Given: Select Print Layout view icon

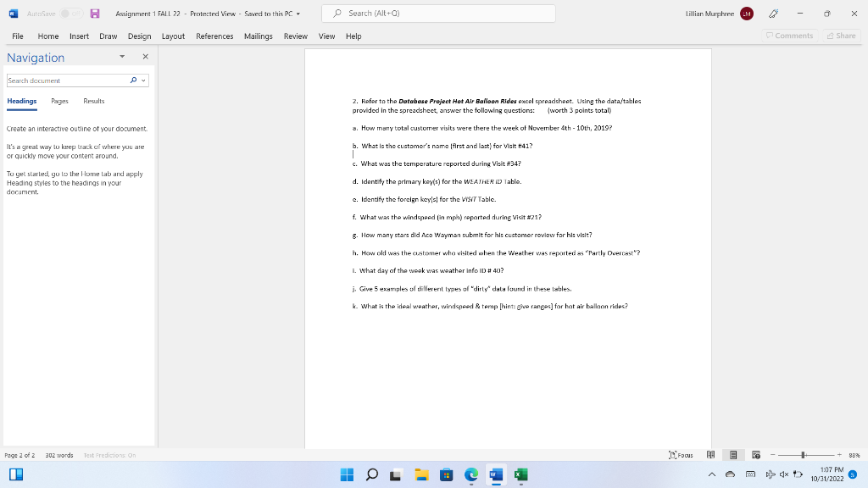Looking at the screenshot, I should pos(733,455).
